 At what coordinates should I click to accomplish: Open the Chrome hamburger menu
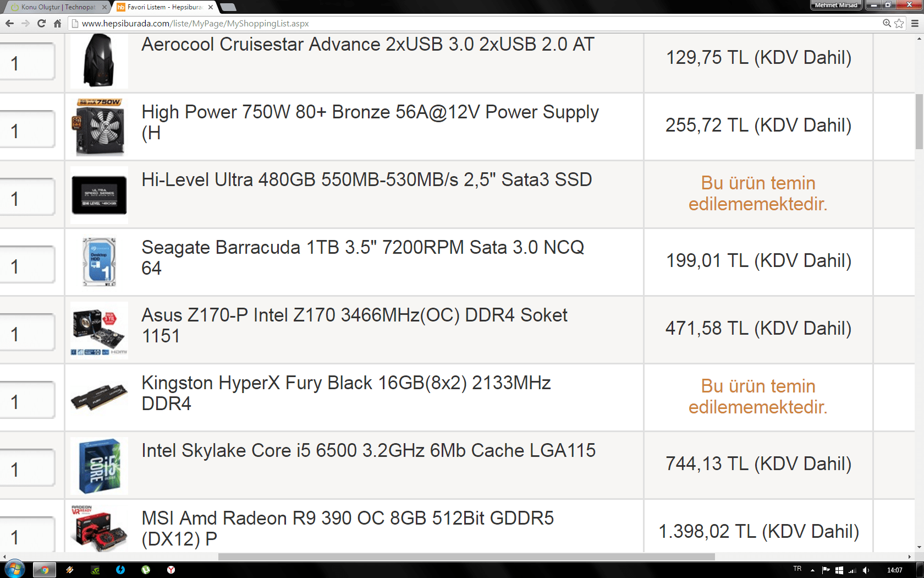[915, 23]
